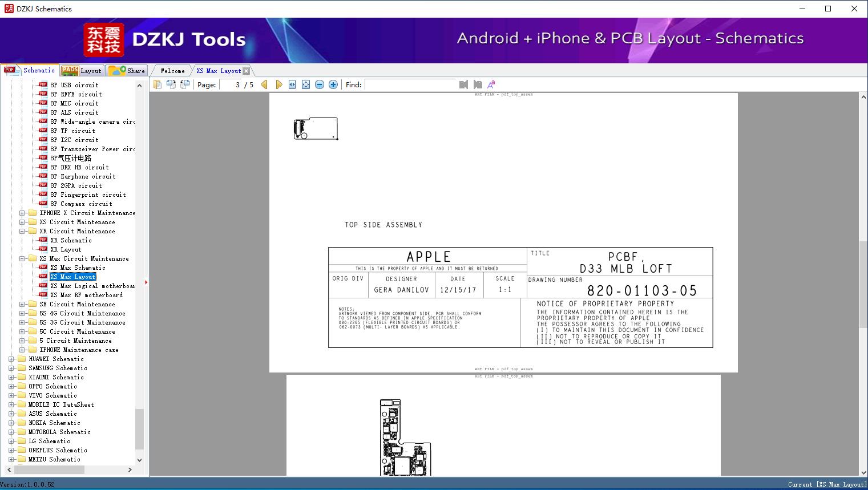Click the find previous icon

pos(463,84)
